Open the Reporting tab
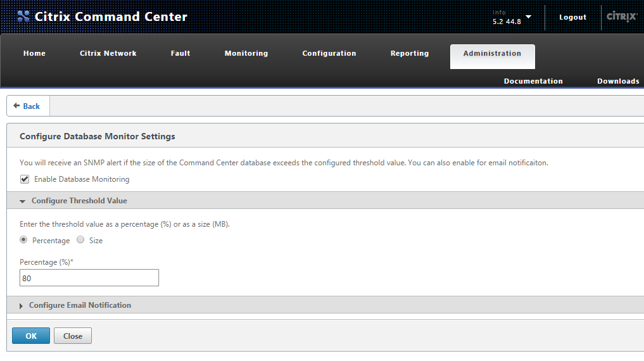This screenshot has height=361, width=644. [409, 53]
